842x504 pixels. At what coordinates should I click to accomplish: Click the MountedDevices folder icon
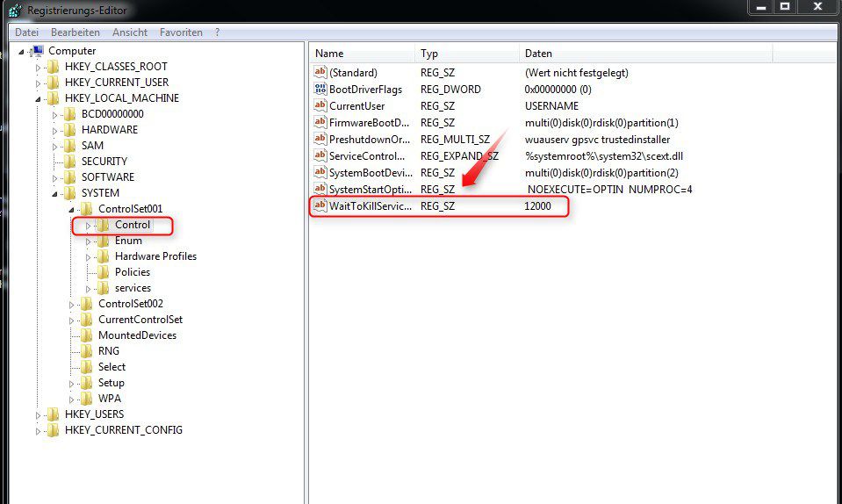(86, 335)
